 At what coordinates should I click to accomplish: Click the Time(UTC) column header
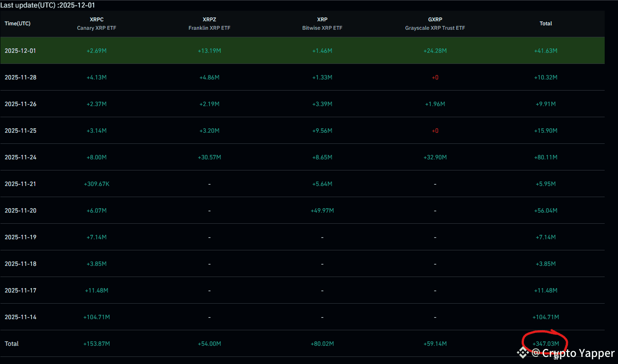tap(18, 24)
